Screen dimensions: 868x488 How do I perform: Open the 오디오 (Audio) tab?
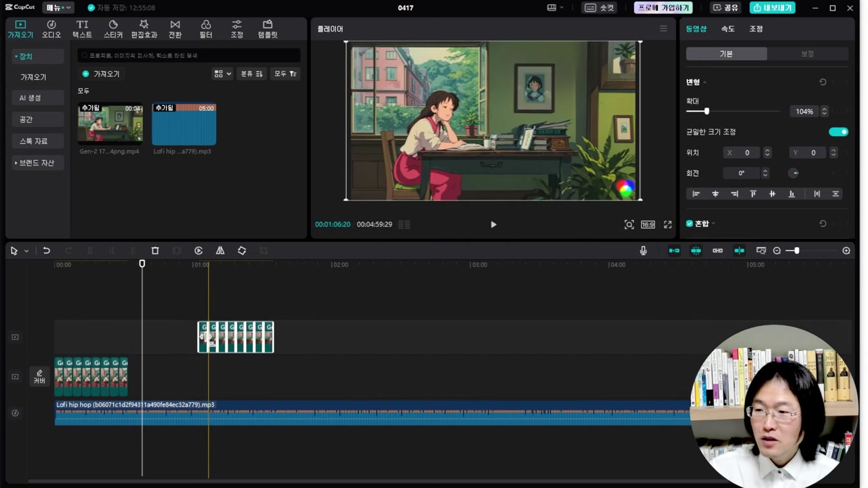[x=51, y=29]
